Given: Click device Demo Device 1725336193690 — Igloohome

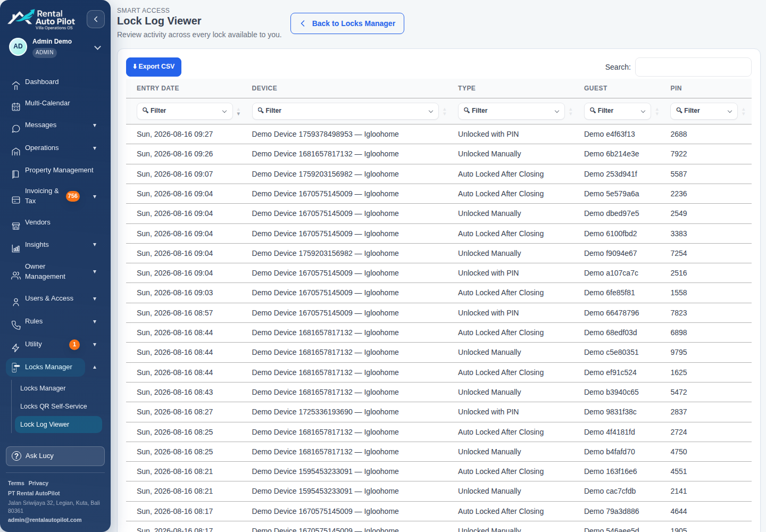Looking at the screenshot, I should coord(326,412).
